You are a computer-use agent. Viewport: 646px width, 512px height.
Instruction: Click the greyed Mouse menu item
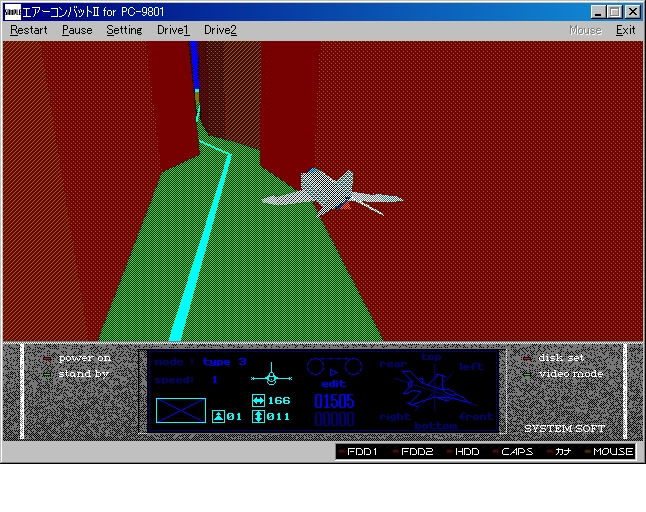click(x=585, y=30)
